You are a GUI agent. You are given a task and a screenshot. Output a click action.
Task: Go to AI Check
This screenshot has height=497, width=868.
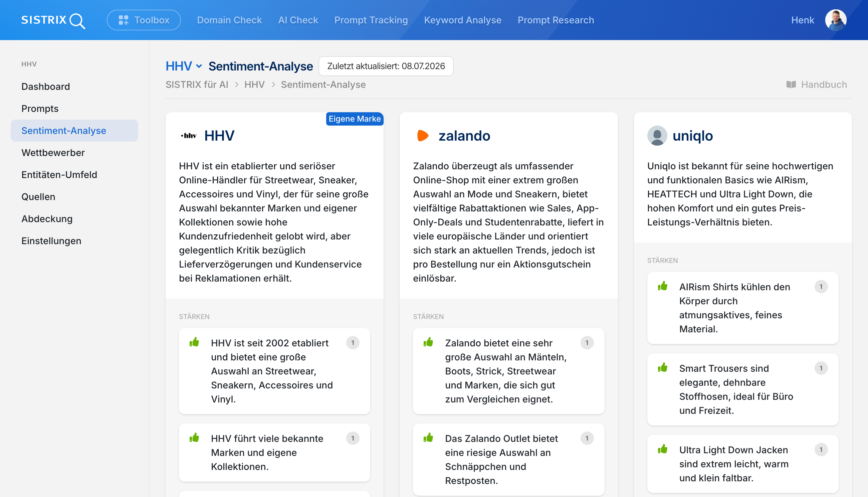298,20
